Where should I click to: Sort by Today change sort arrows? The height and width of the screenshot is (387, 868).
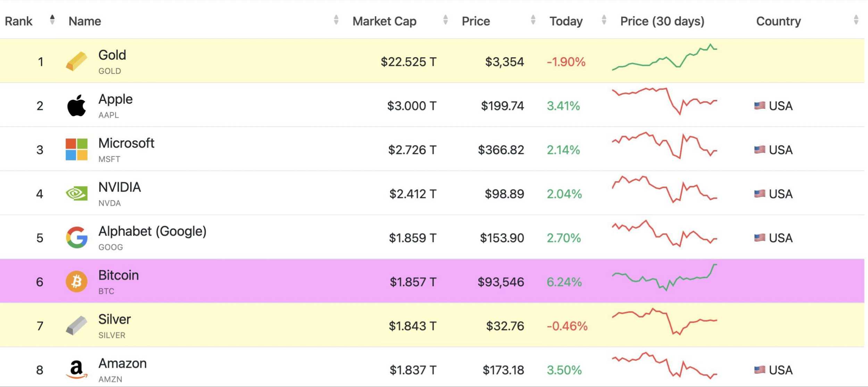point(604,20)
